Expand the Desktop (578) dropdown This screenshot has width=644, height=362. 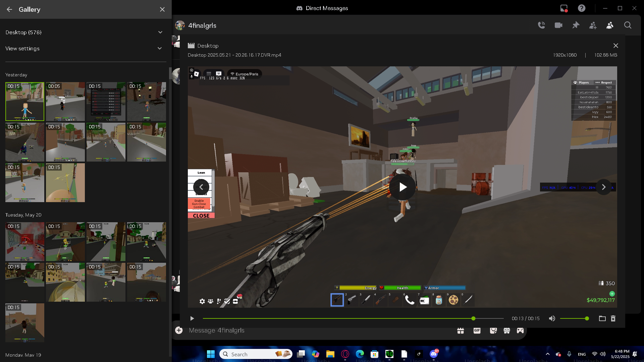click(x=160, y=32)
